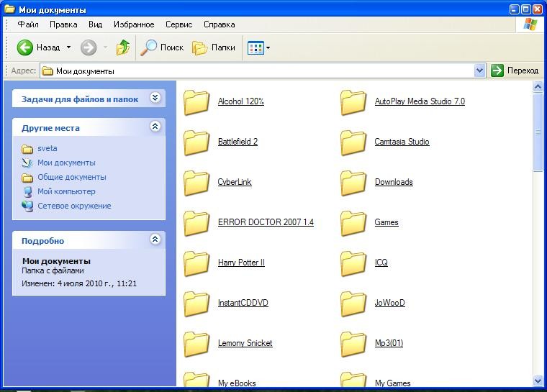Open the Сервис menu
The height and width of the screenshot is (392, 547).
pos(179,24)
